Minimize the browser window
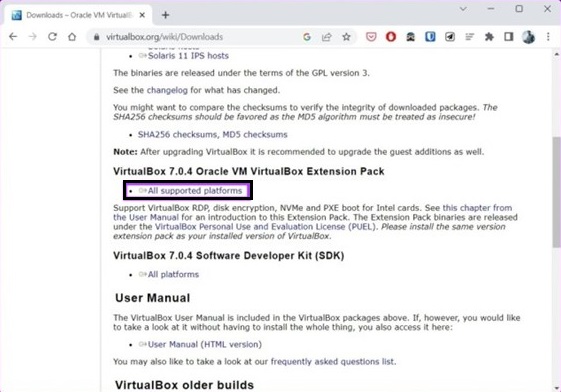Screen dimensions: 561x392 tap(491, 9)
